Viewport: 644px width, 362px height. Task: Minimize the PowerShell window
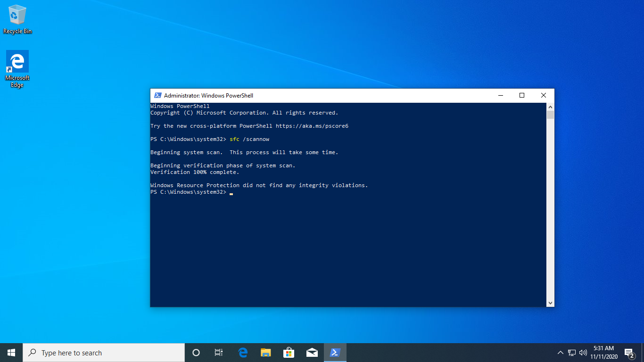point(500,95)
